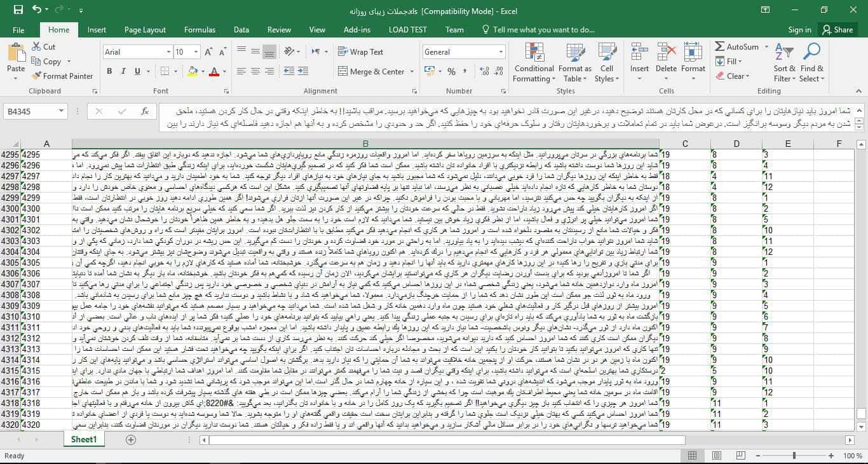The width and height of the screenshot is (868, 464).
Task: Toggle middle vertical alignment
Action: 255,52
